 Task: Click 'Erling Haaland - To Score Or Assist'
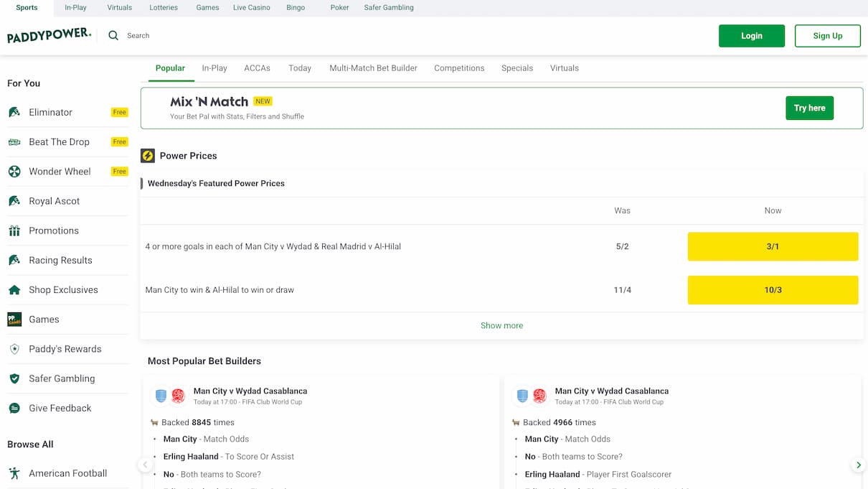(x=229, y=457)
